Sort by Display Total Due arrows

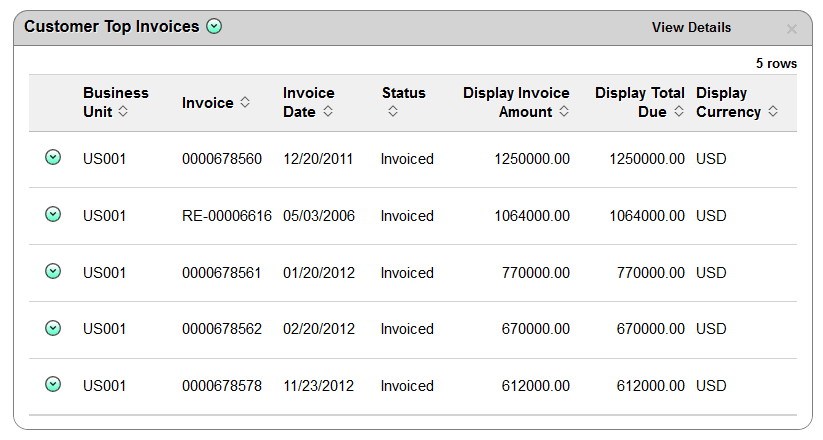(679, 111)
